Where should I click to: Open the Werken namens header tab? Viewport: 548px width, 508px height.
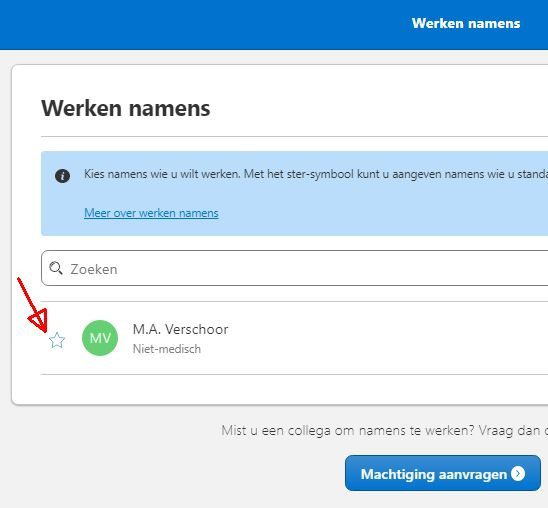466,23
